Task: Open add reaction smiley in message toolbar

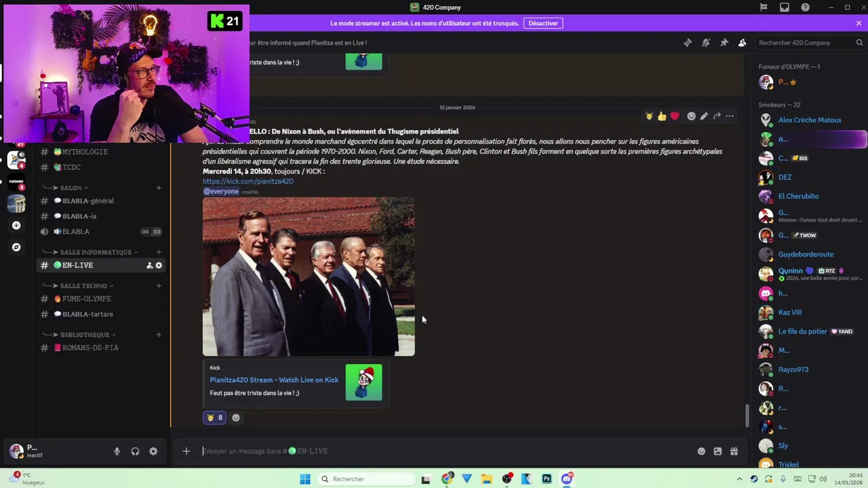Action: point(691,117)
